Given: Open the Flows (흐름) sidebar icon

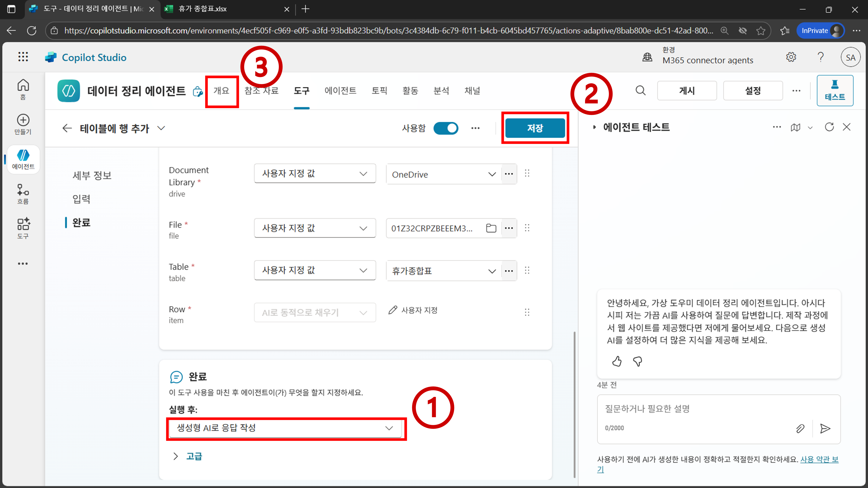Looking at the screenshot, I should [23, 194].
